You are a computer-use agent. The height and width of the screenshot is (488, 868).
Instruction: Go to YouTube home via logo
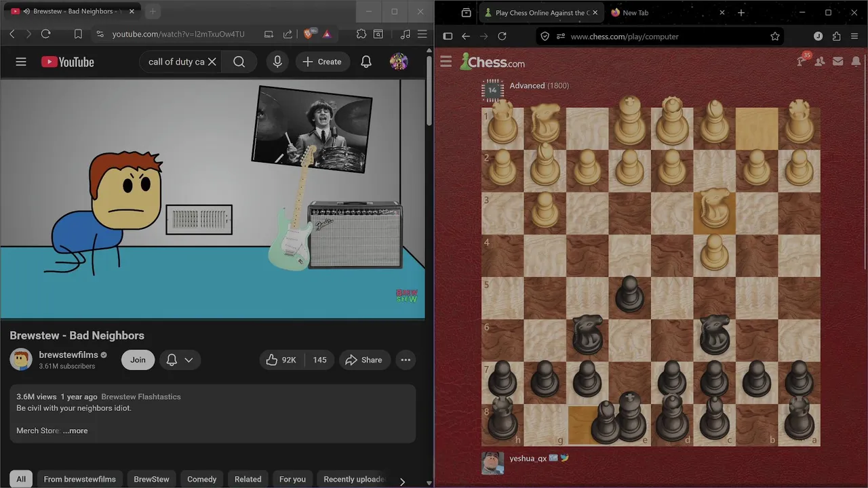[x=68, y=62]
